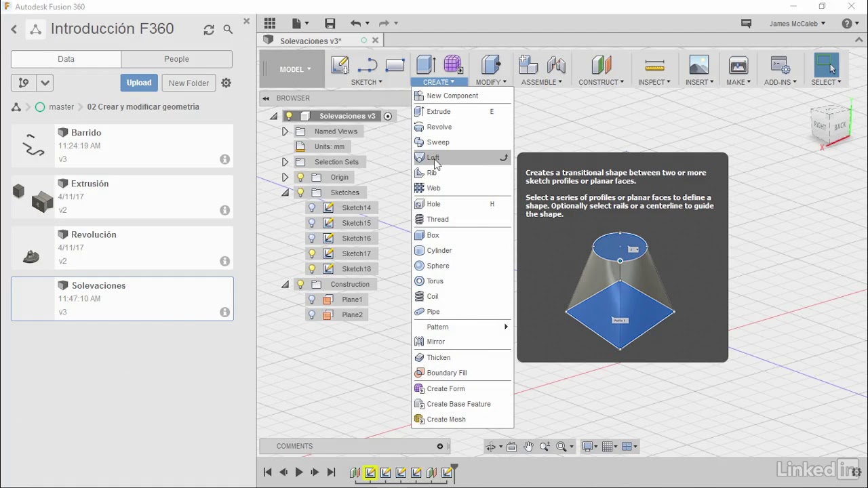
Task: Select the Rectangle sketch tool icon
Action: pyautogui.click(x=395, y=65)
